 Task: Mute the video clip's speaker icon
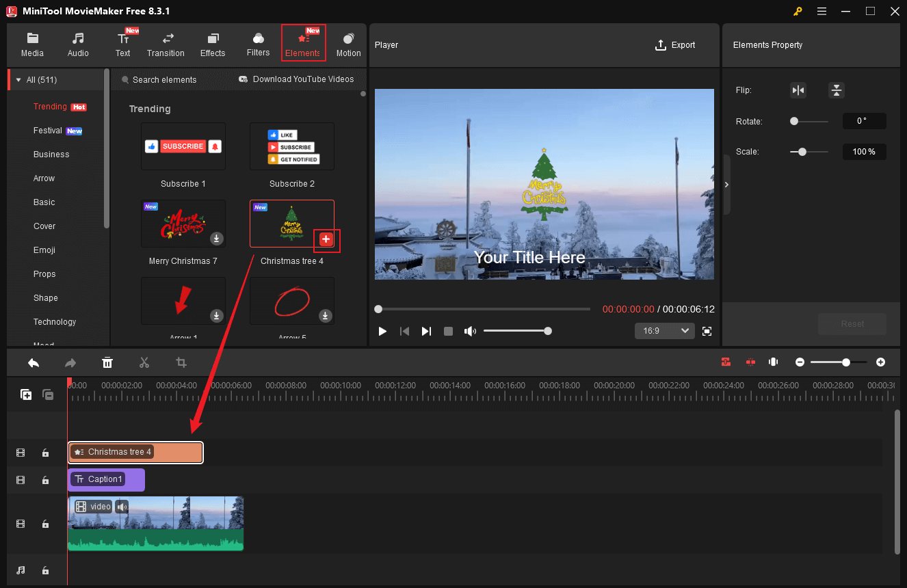pyautogui.click(x=121, y=506)
